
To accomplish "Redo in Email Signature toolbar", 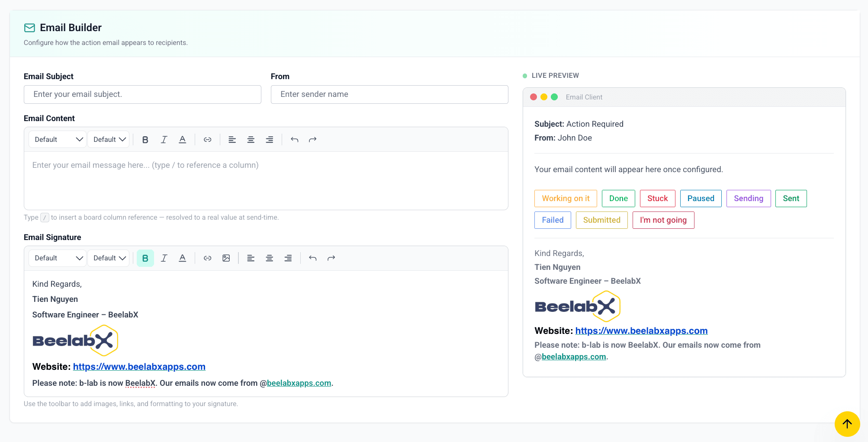I will 331,258.
